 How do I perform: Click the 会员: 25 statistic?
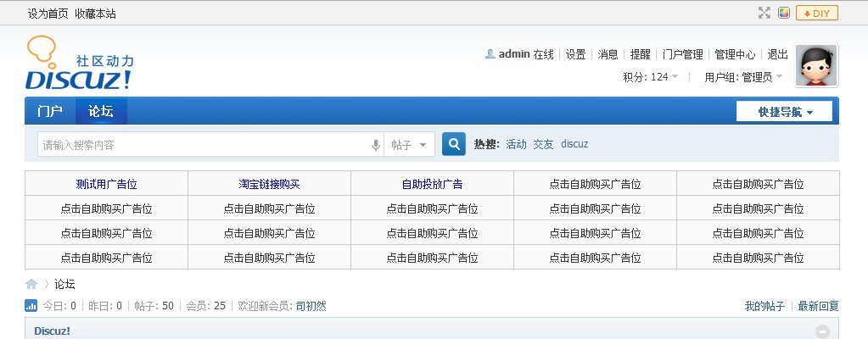click(x=206, y=306)
